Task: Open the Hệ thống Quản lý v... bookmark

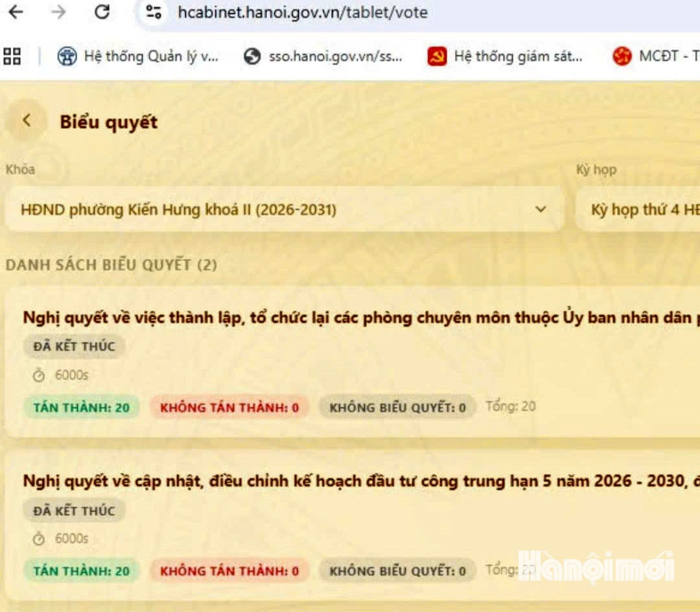Action: 138,56
